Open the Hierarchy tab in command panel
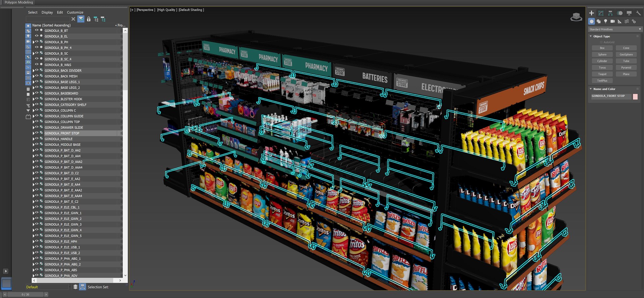The image size is (644, 298). coord(610,13)
